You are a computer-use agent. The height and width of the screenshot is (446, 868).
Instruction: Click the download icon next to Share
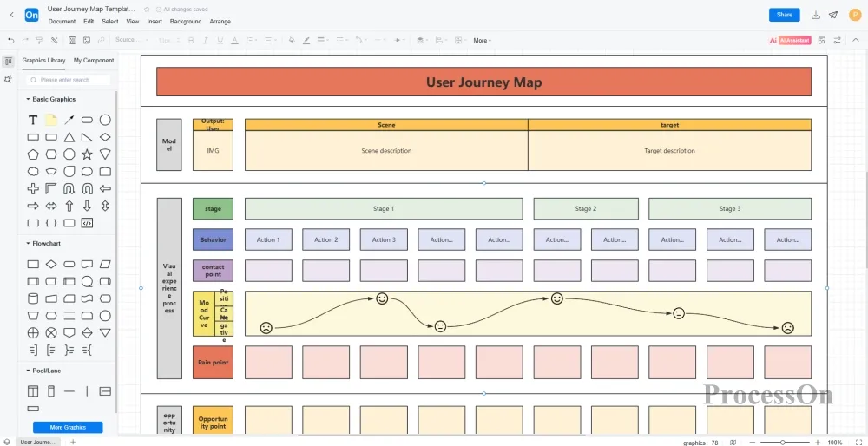click(x=815, y=15)
